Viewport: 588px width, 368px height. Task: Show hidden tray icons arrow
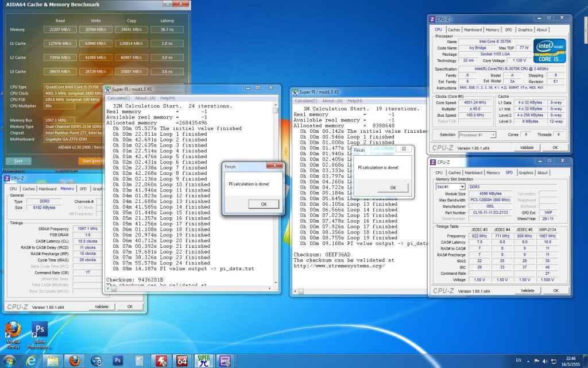[x=528, y=361]
